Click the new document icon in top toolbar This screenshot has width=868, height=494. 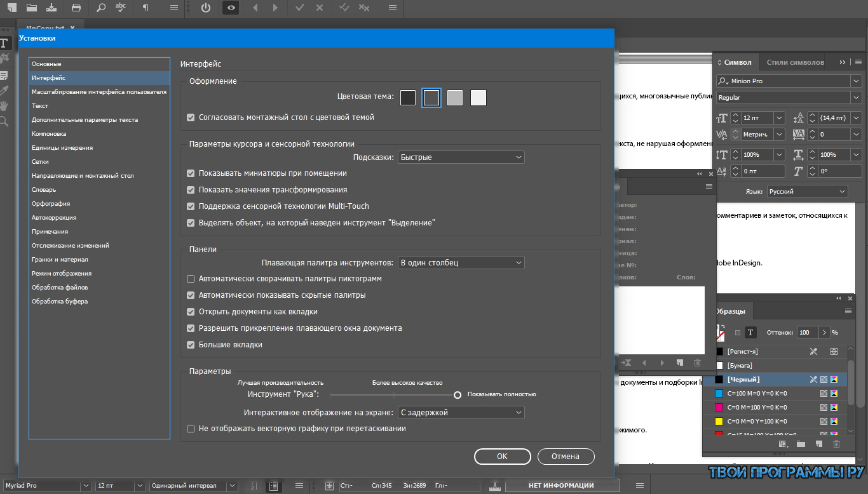pyautogui.click(x=11, y=8)
